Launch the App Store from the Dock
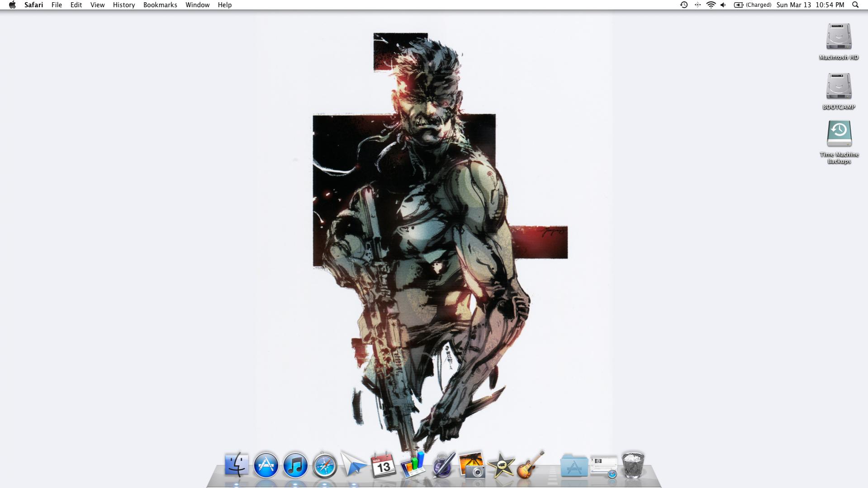 (266, 465)
